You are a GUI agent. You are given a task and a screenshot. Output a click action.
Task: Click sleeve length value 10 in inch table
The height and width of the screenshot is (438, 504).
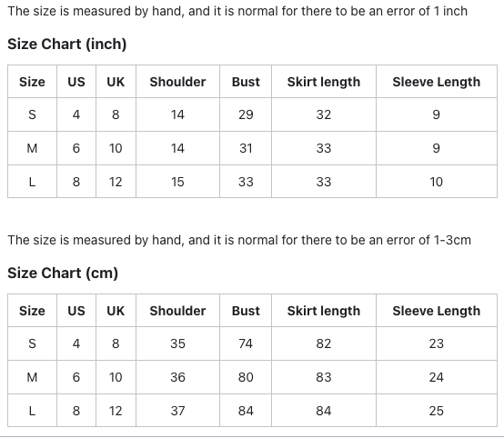(x=437, y=182)
